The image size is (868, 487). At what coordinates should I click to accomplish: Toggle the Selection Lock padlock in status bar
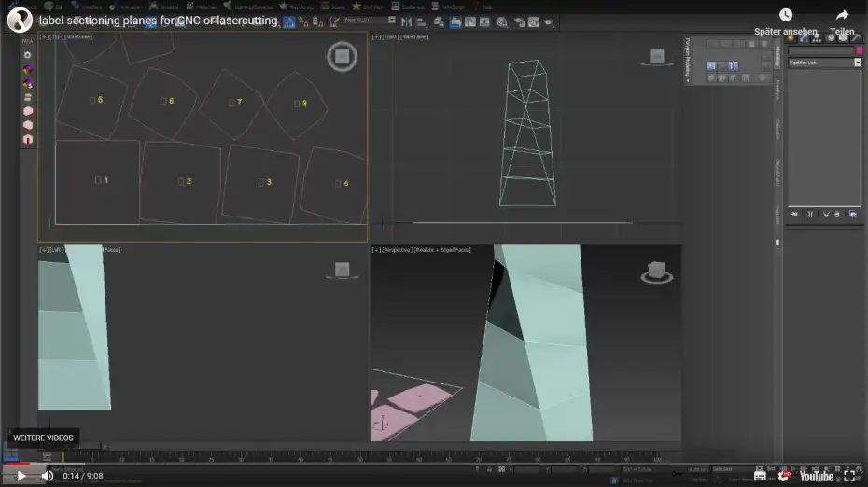pos(489,469)
